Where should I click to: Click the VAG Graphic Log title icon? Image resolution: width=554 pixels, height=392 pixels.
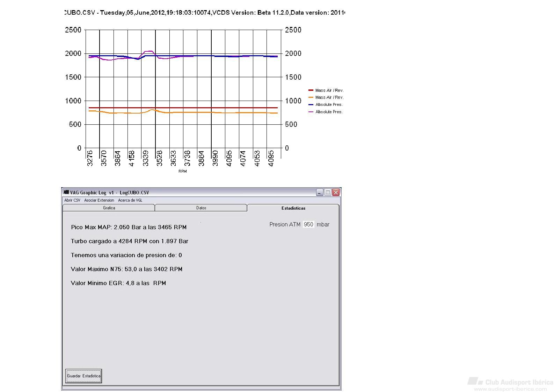tap(66, 192)
